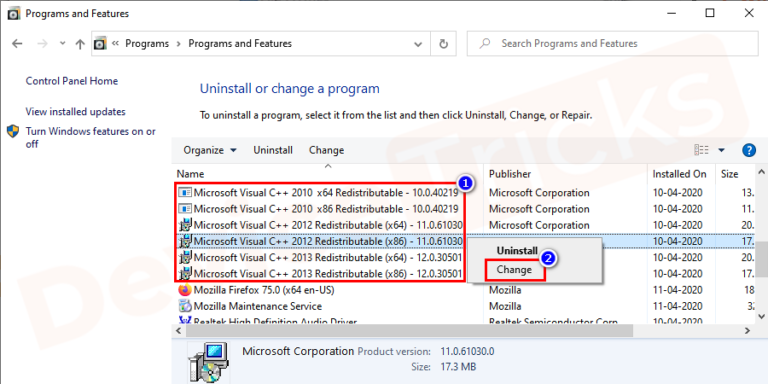Click the Search Programs and Features field

(612, 44)
